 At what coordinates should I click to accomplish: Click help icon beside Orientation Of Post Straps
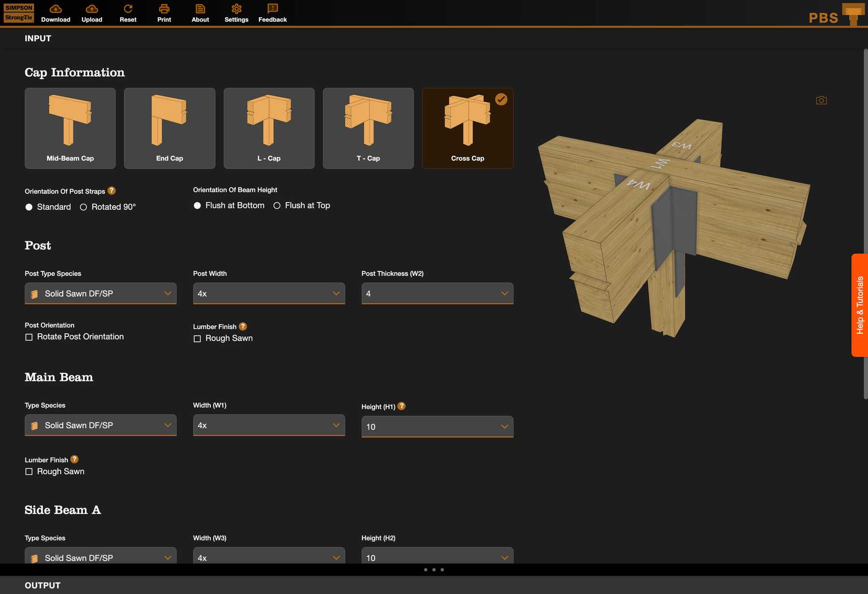tap(111, 191)
